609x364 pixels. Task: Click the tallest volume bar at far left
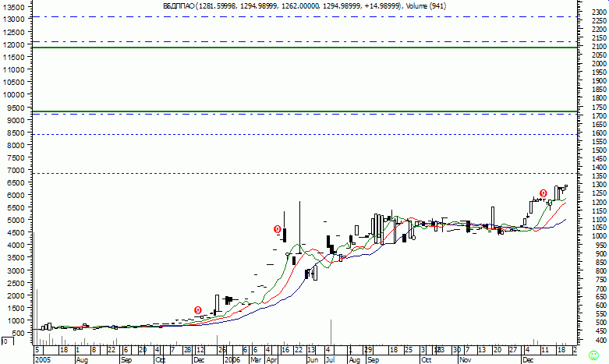[34, 288]
